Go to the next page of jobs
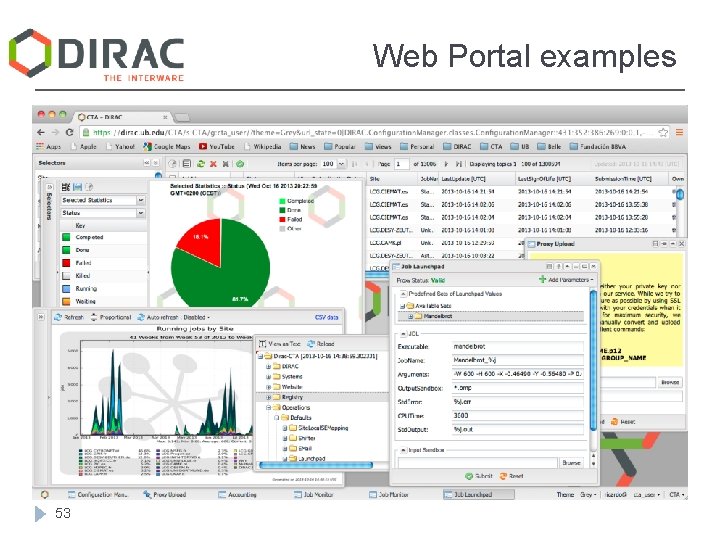Image resolution: width=720 pixels, height=540 pixels. [x=445, y=164]
